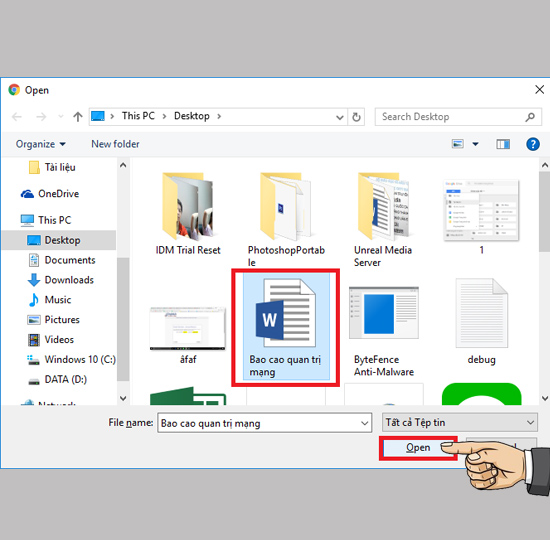The image size is (550, 540).
Task: Select Desktop in the navigation pane
Action: pos(59,240)
